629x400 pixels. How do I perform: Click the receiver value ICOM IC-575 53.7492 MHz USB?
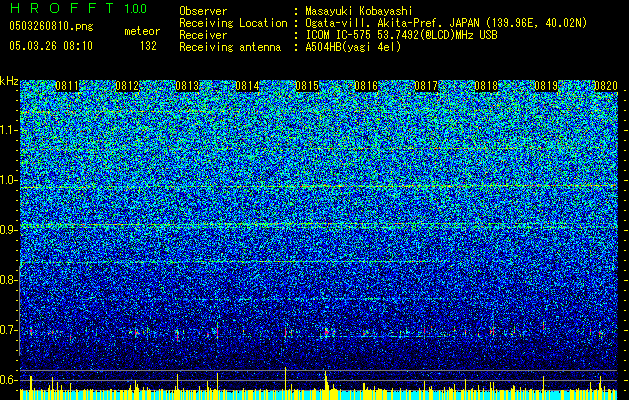coord(401,35)
